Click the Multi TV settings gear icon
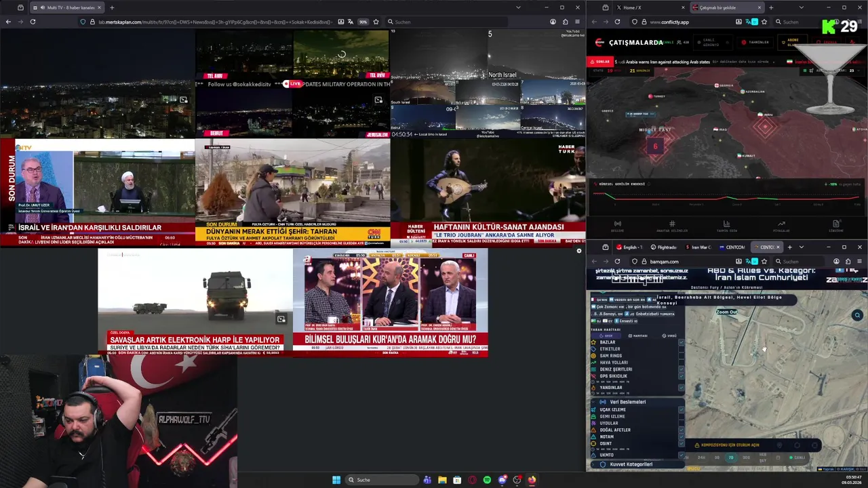 (x=578, y=251)
